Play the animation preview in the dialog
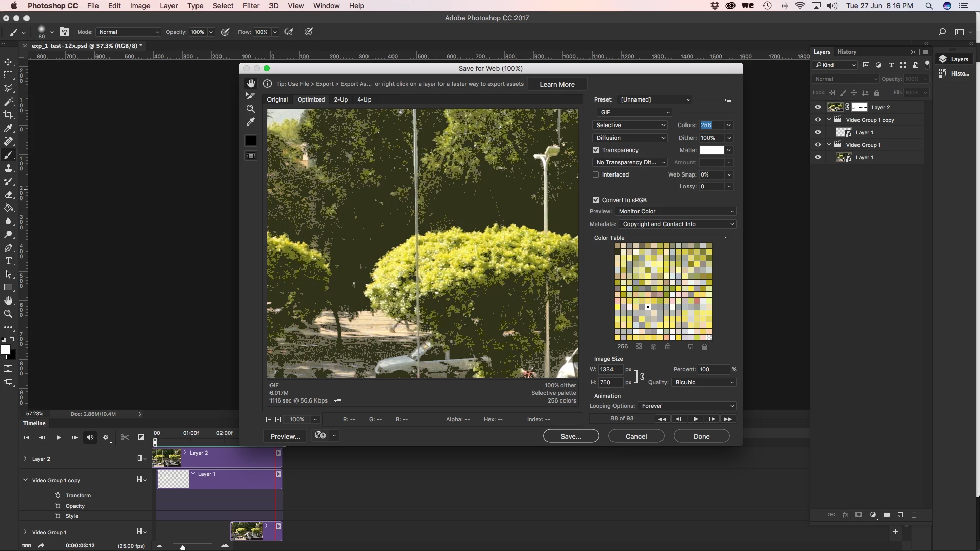This screenshot has height=551, width=980. [695, 419]
